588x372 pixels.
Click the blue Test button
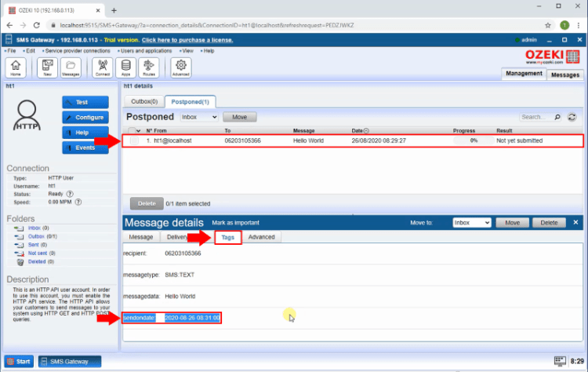[85, 102]
